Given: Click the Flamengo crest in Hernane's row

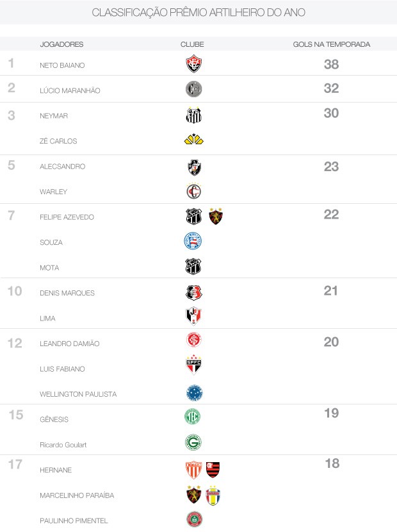Looking at the screenshot, I should (213, 470).
